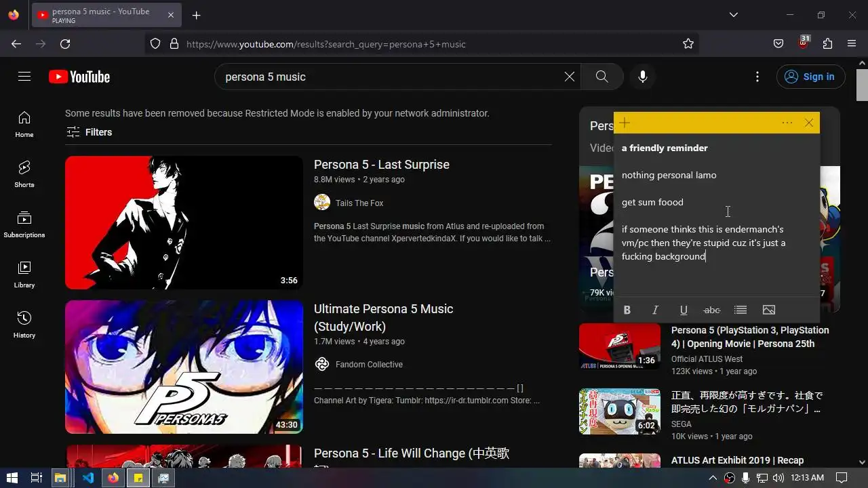The image size is (868, 488).
Task: Open YouTube settings three-dot menu
Action: (x=757, y=77)
